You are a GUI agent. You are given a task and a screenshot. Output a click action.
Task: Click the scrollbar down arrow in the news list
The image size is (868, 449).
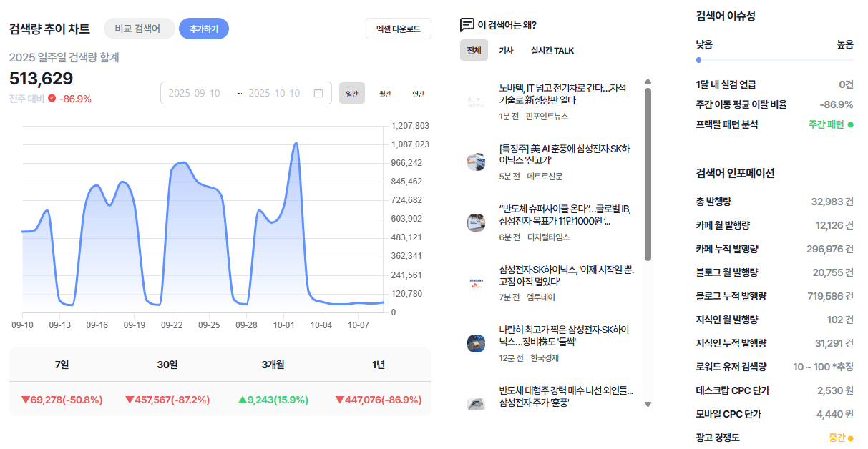point(648,404)
